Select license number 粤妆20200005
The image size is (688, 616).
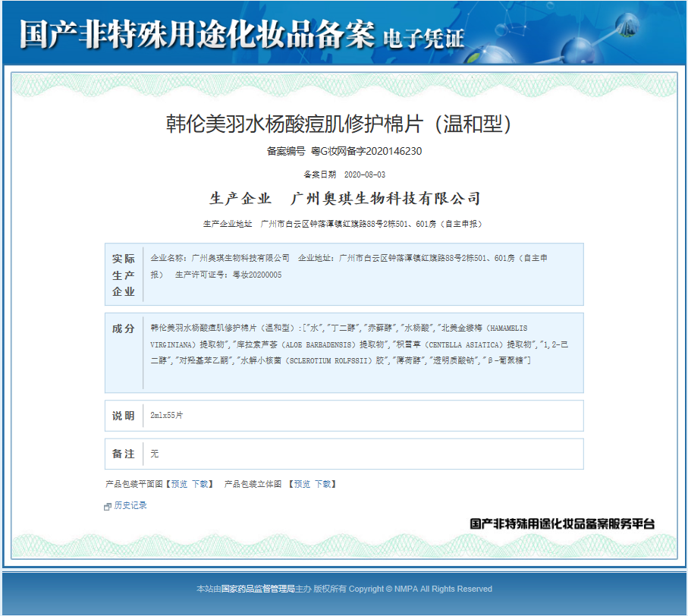click(x=257, y=275)
